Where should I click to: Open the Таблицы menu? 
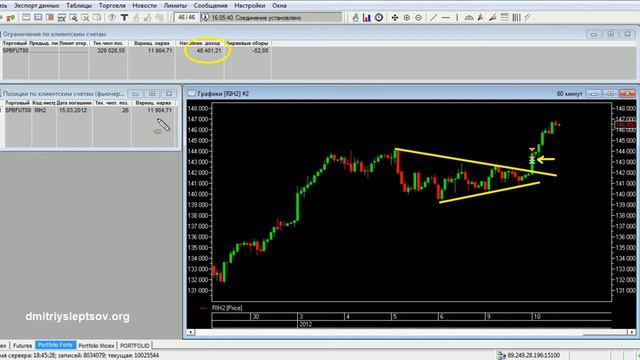pyautogui.click(x=79, y=6)
